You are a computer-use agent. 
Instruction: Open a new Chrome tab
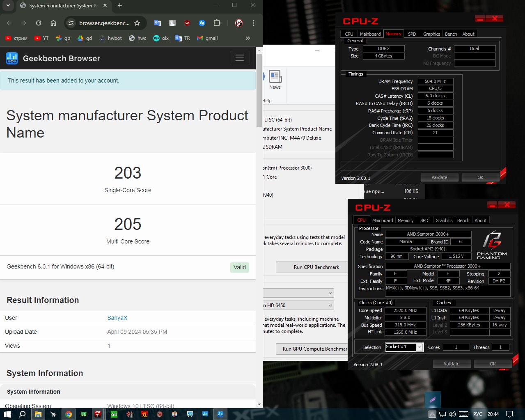click(120, 5)
